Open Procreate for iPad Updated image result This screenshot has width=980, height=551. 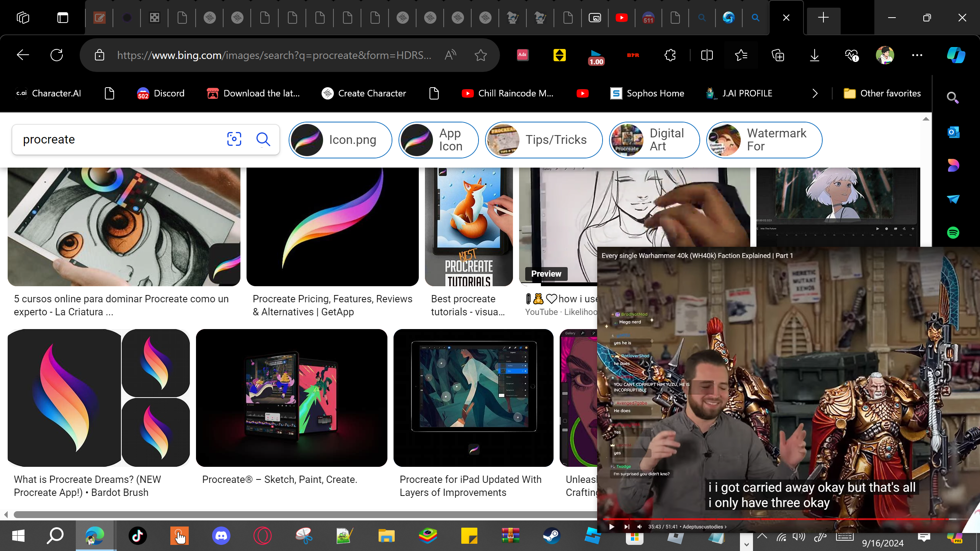(473, 398)
